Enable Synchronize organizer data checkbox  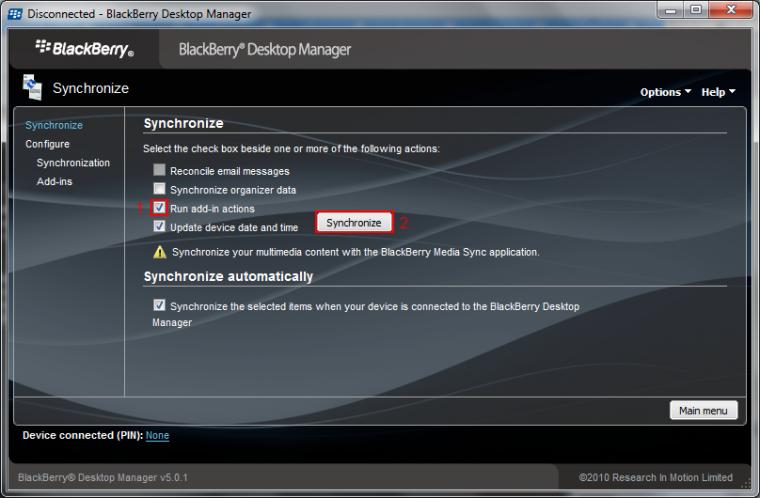159,189
